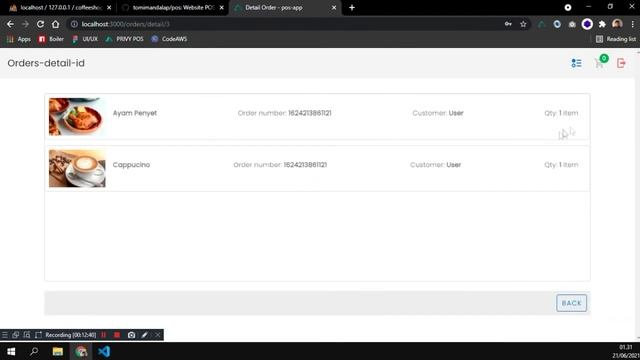Open the Apps bookmark shortcut

coord(19,39)
